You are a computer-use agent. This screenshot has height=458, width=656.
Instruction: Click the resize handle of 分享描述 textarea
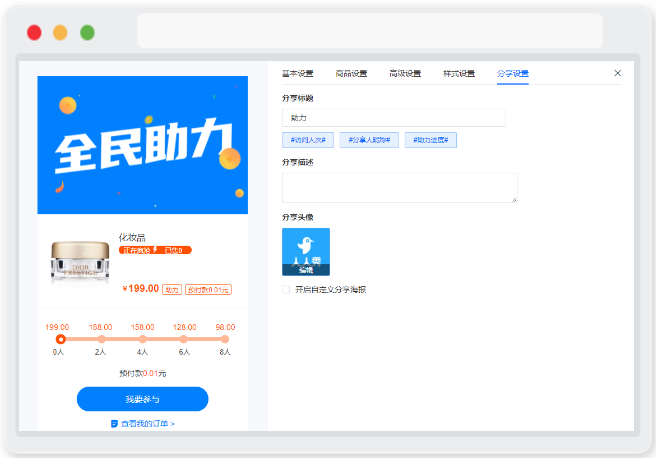[x=514, y=200]
